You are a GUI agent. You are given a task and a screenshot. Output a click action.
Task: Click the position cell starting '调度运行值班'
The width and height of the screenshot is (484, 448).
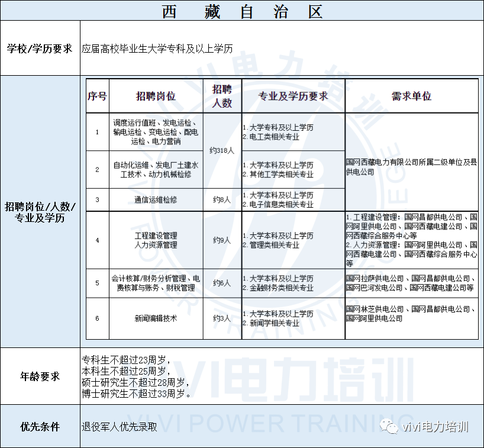tap(156, 132)
